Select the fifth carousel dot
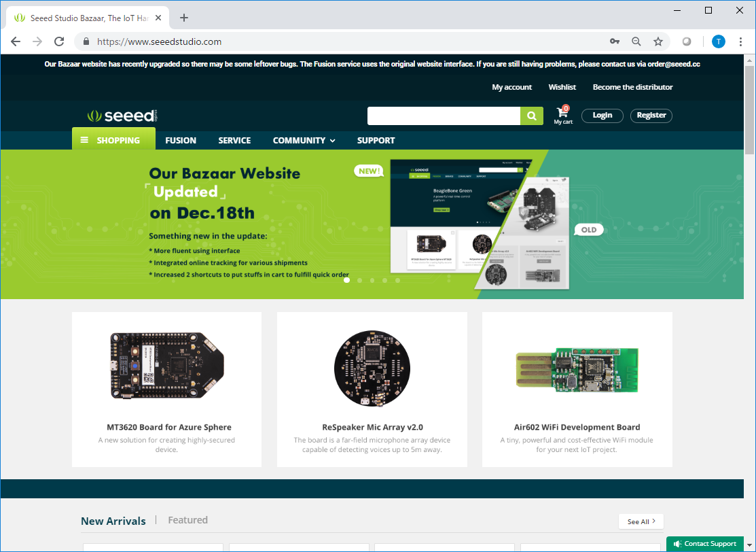This screenshot has height=552, width=756. (x=398, y=280)
